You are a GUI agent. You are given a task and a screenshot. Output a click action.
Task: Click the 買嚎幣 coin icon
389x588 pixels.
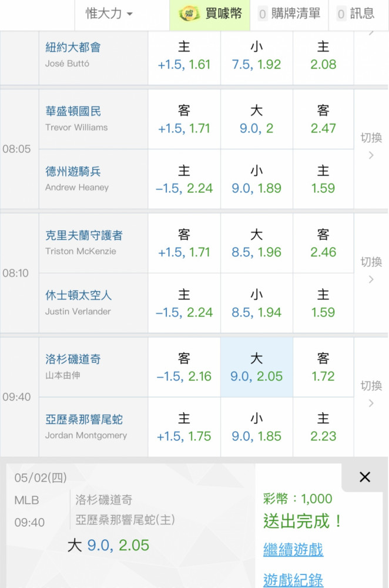point(189,14)
